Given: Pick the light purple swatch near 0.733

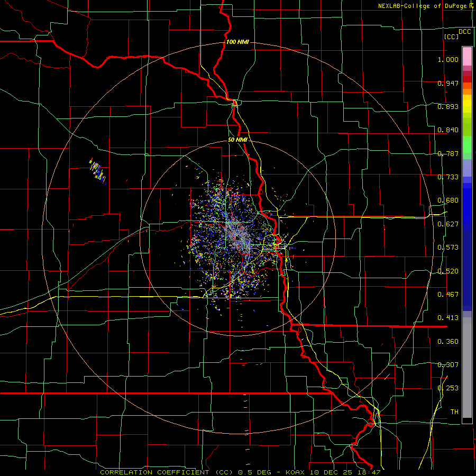Looking at the screenshot, I should [x=467, y=168].
